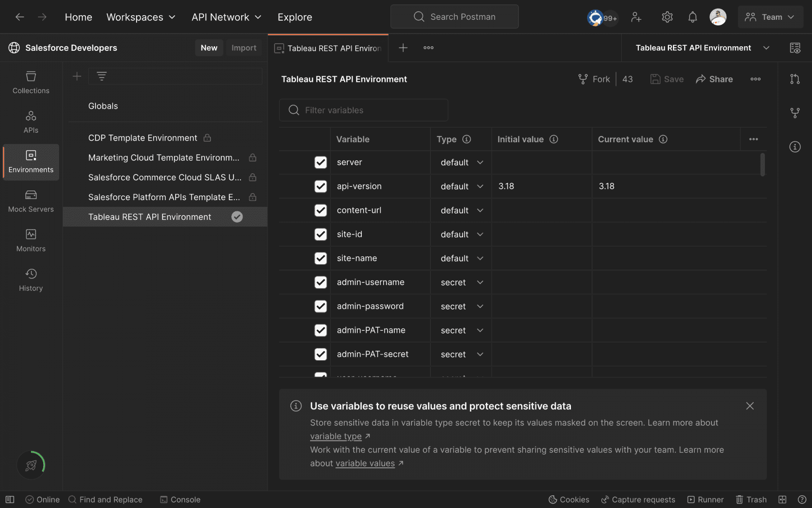The width and height of the screenshot is (812, 508).
Task: Select the Tableau REST API Environment tab
Action: (328, 48)
